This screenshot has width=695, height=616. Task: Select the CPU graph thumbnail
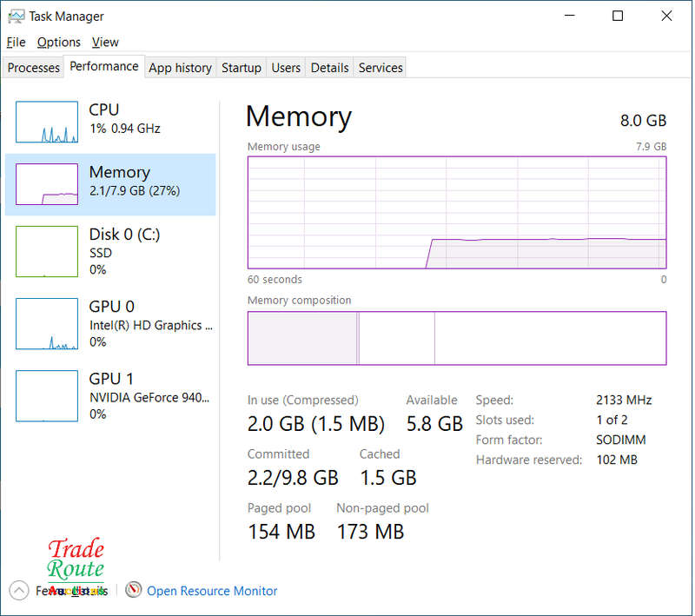tap(47, 122)
